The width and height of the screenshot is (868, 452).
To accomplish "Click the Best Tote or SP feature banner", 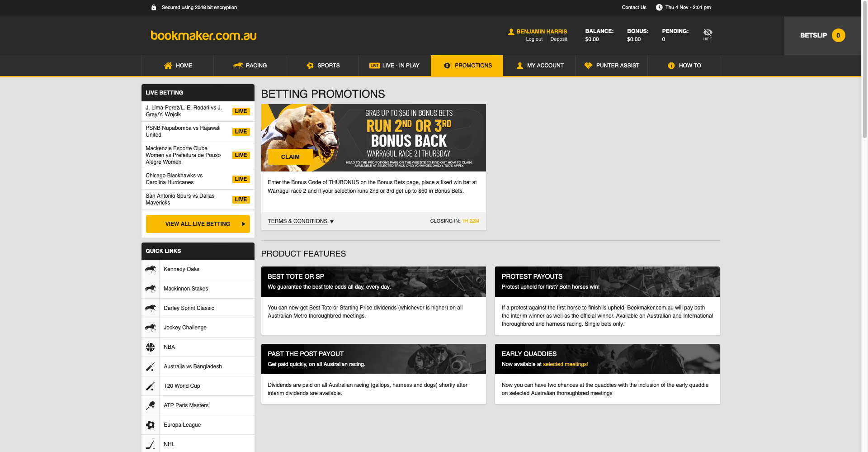I will (x=373, y=281).
